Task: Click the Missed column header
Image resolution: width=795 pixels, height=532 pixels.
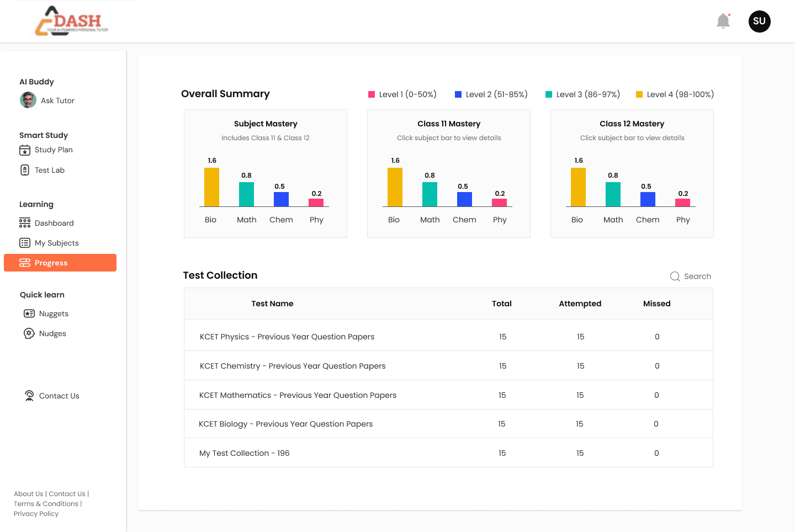Action: (x=657, y=304)
